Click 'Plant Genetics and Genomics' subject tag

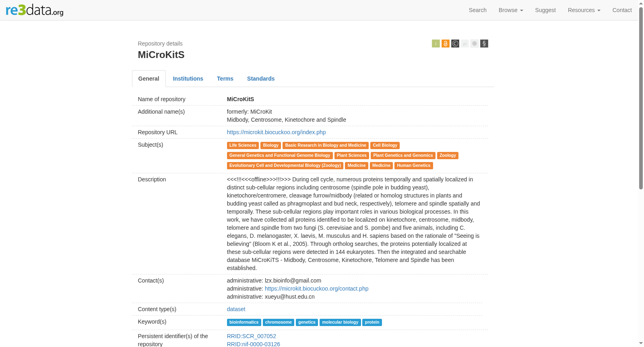coord(403,156)
